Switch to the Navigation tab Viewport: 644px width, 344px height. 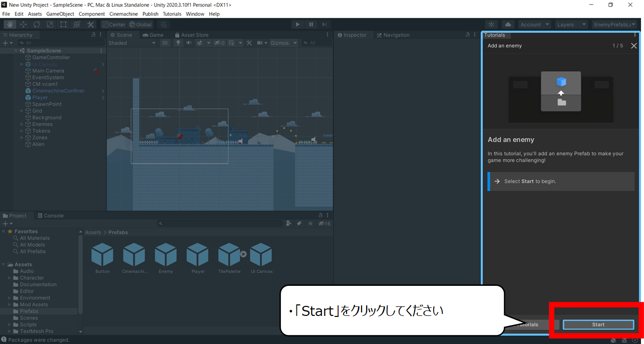tap(393, 35)
